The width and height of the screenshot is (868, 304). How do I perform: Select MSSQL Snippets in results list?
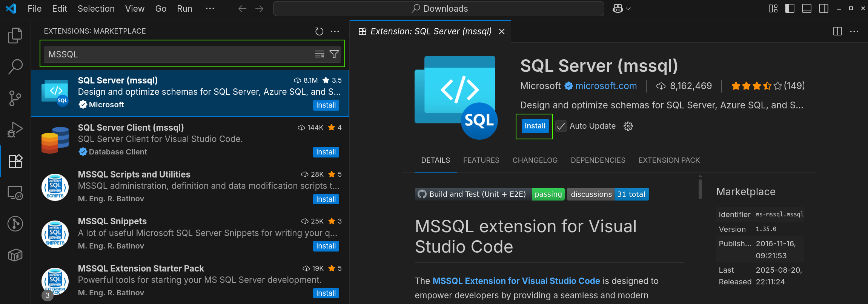[x=190, y=234]
